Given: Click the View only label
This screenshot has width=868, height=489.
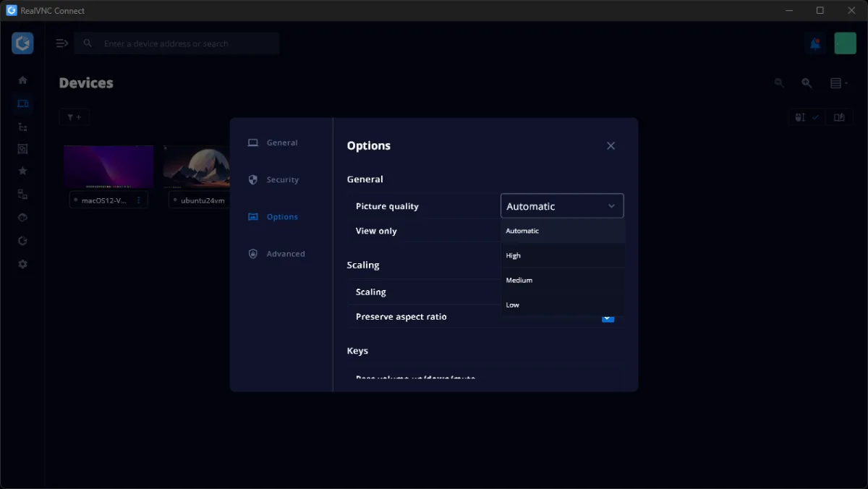Looking at the screenshot, I should point(376,231).
